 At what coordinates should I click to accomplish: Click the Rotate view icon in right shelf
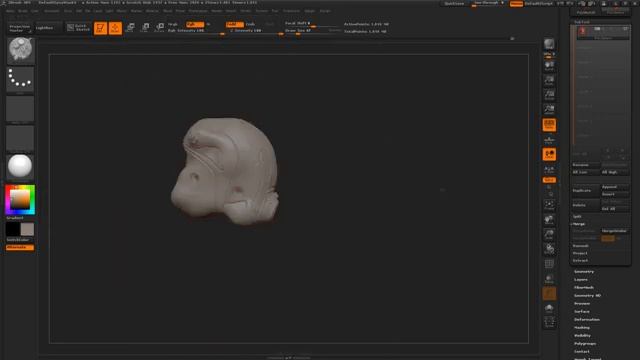pos(549,249)
